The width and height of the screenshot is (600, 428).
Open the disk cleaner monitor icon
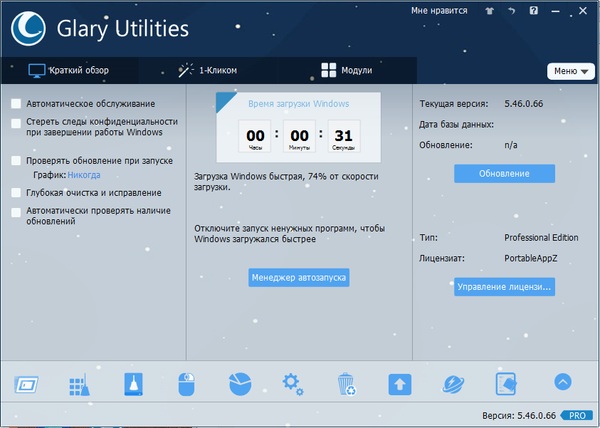tap(28, 383)
